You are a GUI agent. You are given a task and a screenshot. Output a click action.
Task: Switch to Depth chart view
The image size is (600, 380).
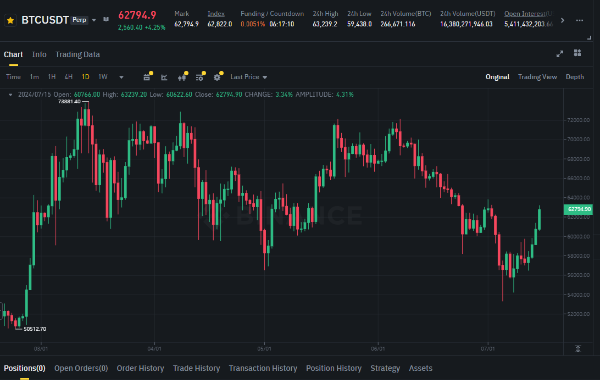(575, 77)
